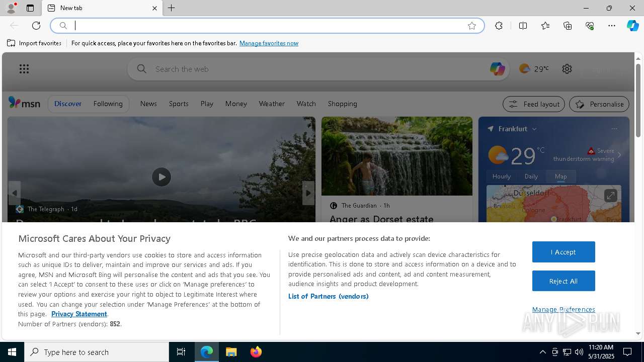Open Settings and more menu
This screenshot has height=362, width=644.
click(x=612, y=26)
